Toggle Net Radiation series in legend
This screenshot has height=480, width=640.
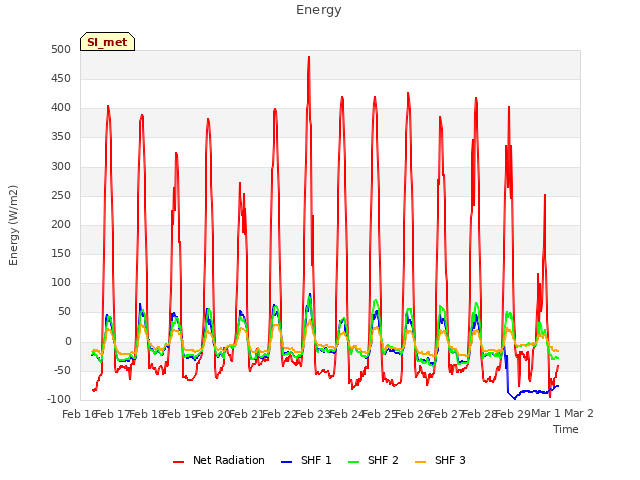(219, 460)
